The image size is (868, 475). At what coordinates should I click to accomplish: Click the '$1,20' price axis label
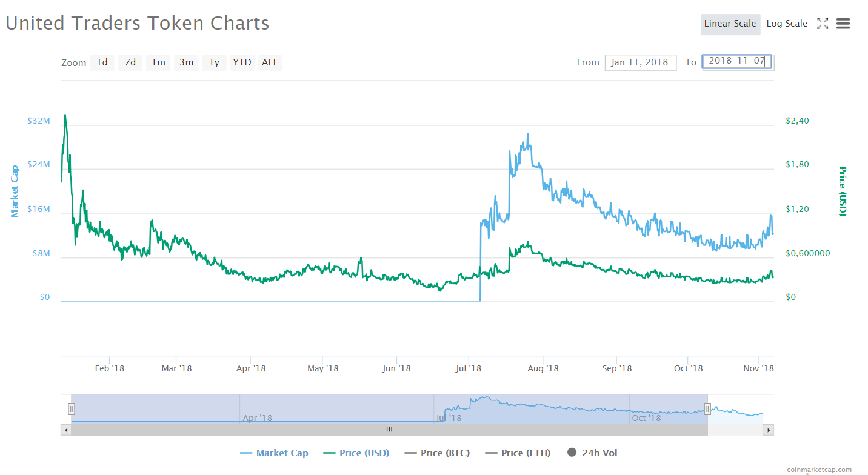click(797, 209)
